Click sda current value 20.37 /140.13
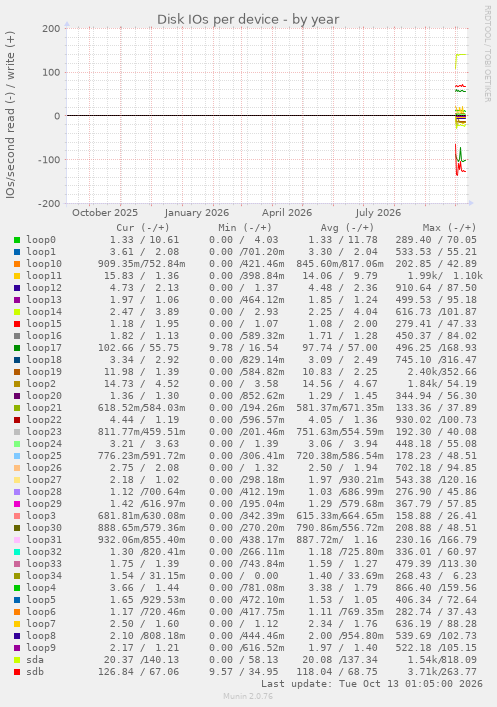 click(x=141, y=660)
